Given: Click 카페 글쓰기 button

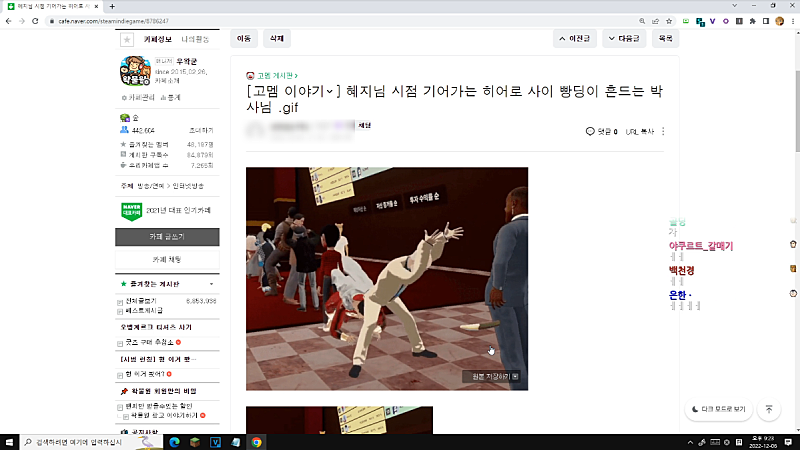Looking at the screenshot, I should pos(167,237).
